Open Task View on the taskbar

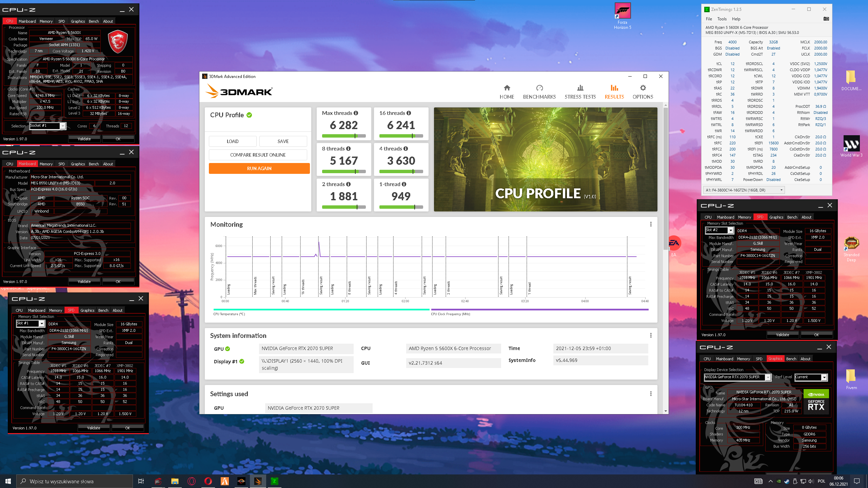tap(141, 481)
